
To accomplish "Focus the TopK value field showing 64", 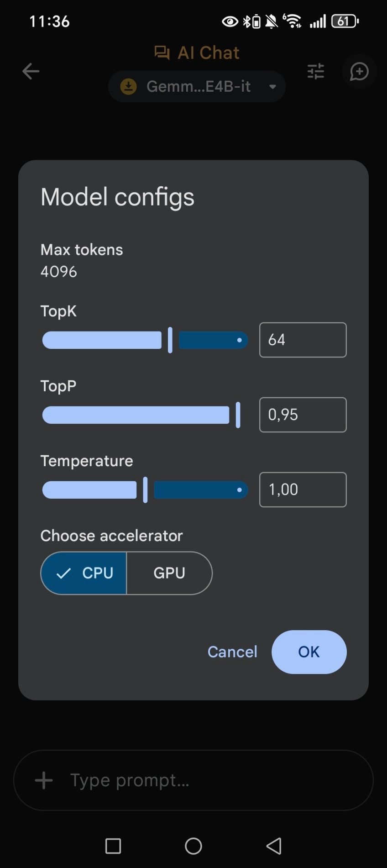I will point(303,340).
